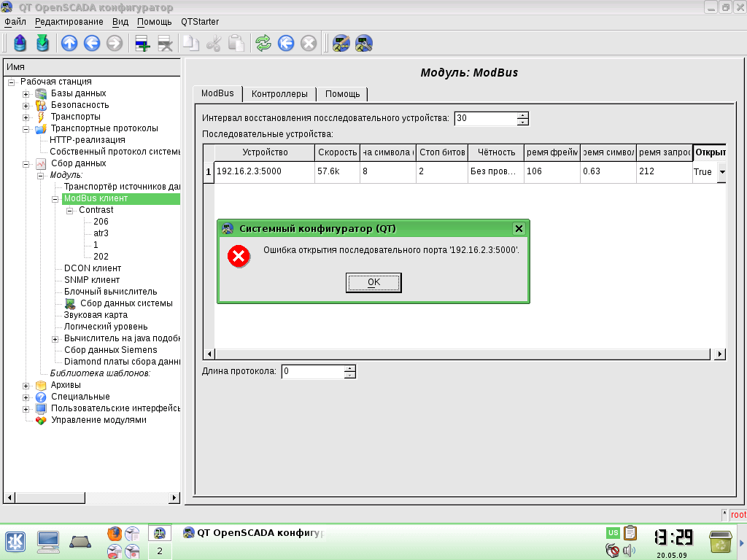Click the load from database toolbar icon
This screenshot has height=560, width=747.
pyautogui.click(x=20, y=44)
